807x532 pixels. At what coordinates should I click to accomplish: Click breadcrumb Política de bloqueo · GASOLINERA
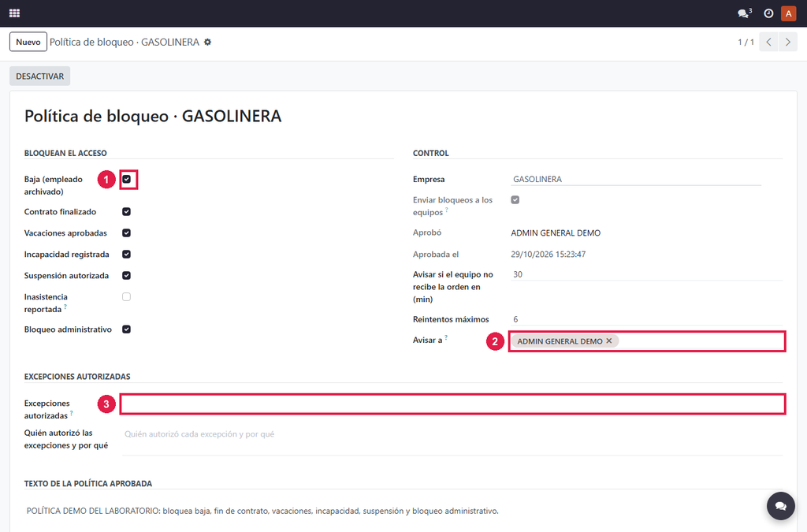pos(125,43)
